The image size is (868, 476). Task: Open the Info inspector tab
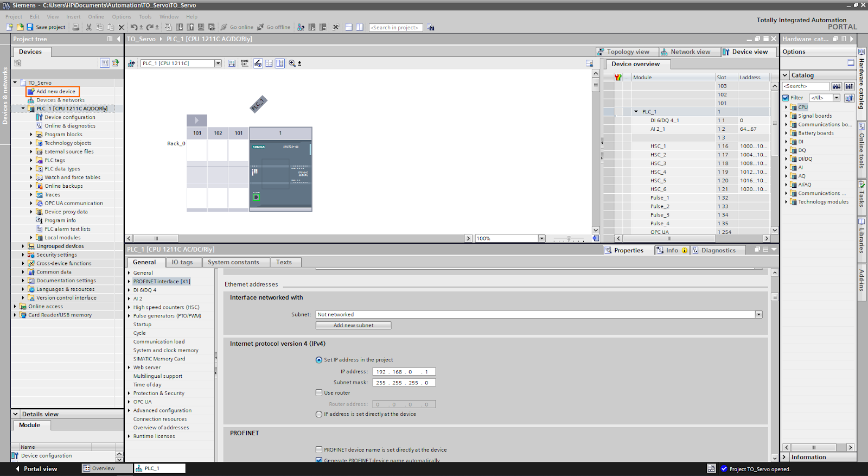[672, 250]
